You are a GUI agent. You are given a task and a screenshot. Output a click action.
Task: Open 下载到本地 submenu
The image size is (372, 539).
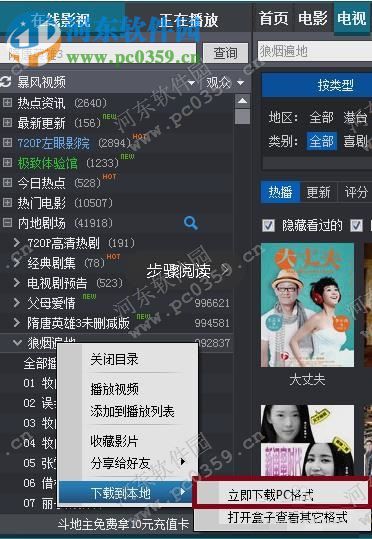[126, 493]
